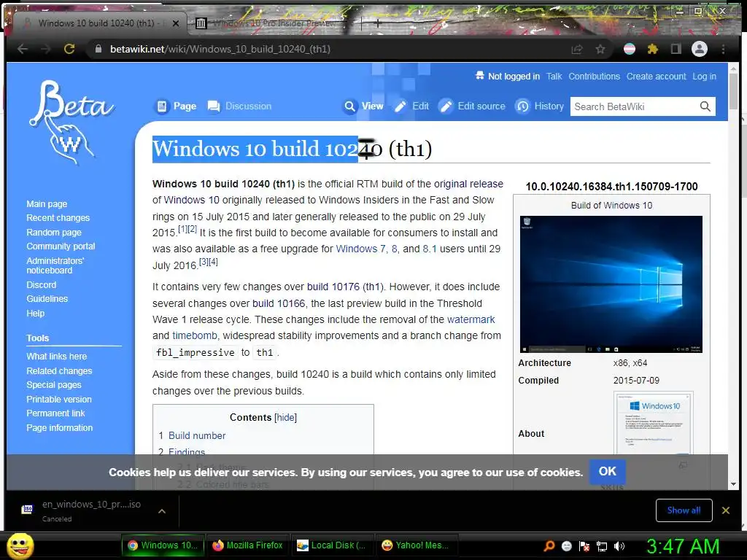This screenshot has width=747, height=560.
Task: Open the Chrome three-dot menu
Action: coord(723,49)
